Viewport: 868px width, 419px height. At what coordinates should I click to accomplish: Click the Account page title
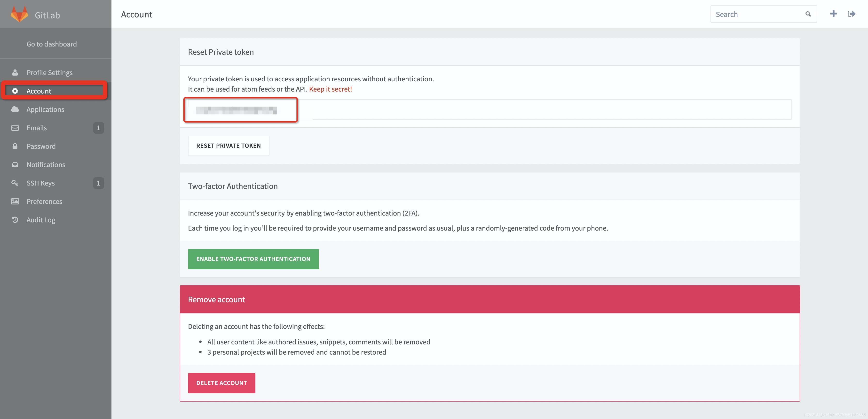[136, 14]
